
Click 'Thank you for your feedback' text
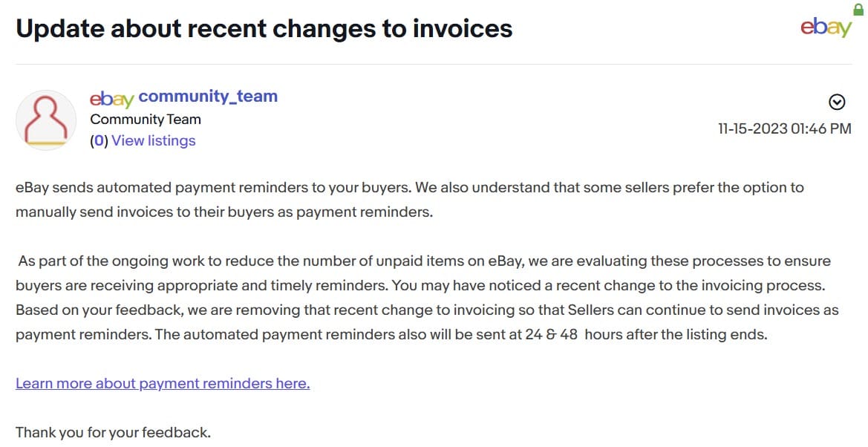click(113, 431)
